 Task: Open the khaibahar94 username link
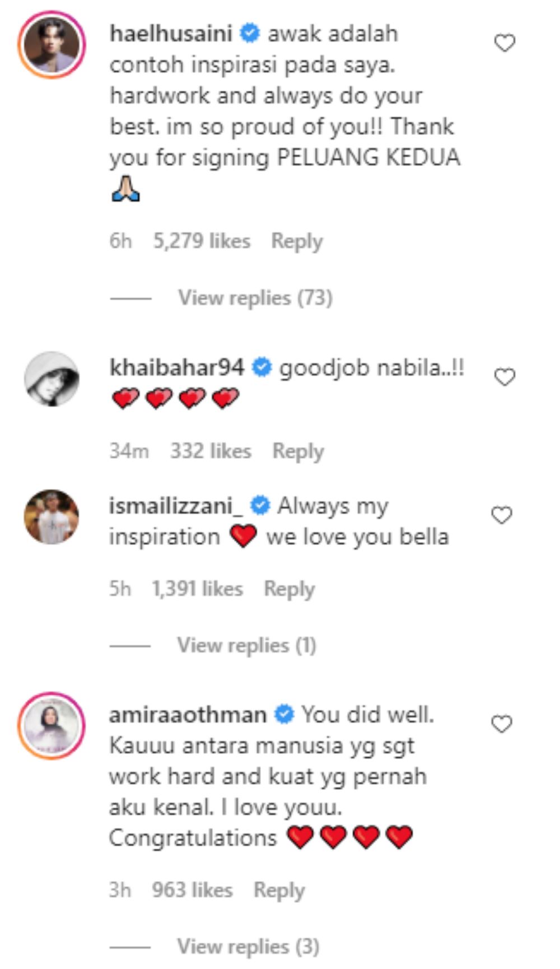point(177,368)
